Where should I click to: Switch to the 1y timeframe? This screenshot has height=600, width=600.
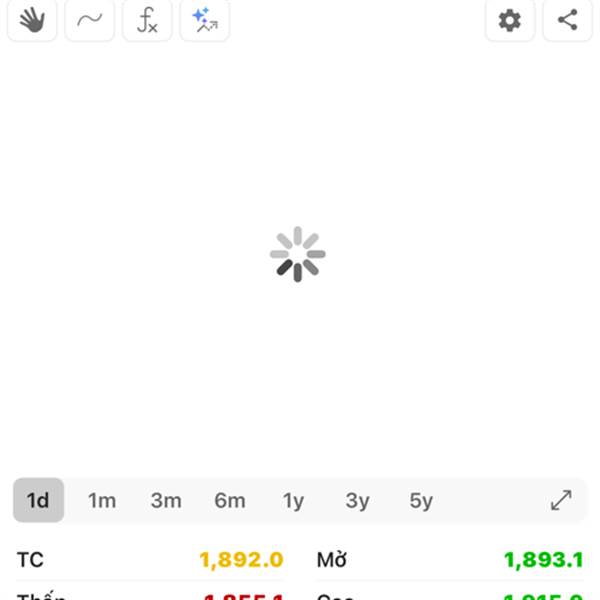[x=293, y=501]
